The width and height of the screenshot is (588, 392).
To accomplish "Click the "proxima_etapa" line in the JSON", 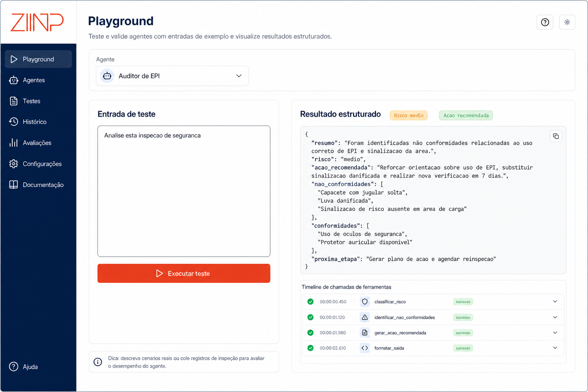I will 403,259.
